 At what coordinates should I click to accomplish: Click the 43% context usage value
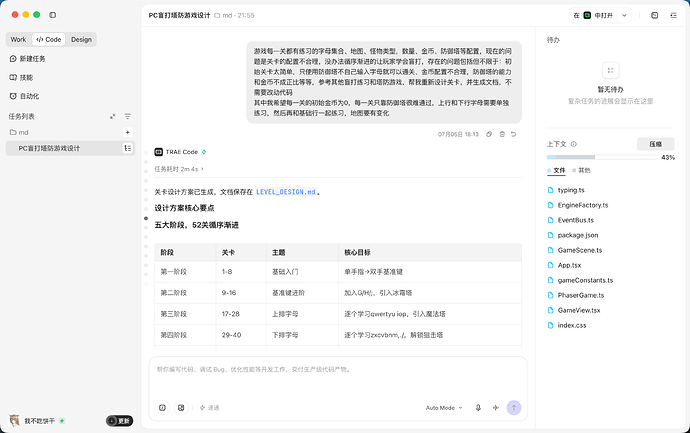(x=668, y=158)
